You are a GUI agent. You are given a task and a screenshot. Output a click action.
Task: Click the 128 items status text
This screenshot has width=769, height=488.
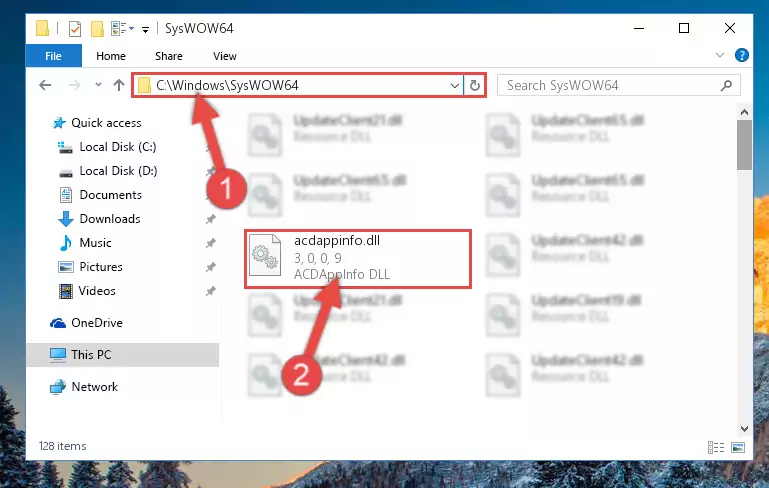coord(63,446)
